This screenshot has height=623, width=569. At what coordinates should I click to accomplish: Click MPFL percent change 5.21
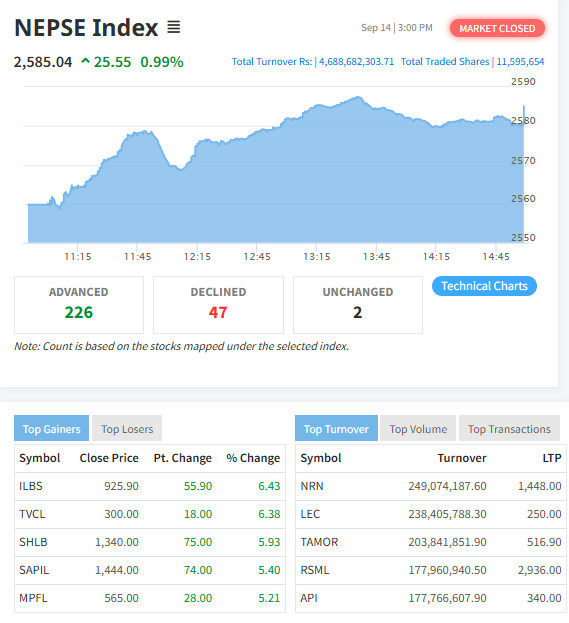tap(269, 598)
